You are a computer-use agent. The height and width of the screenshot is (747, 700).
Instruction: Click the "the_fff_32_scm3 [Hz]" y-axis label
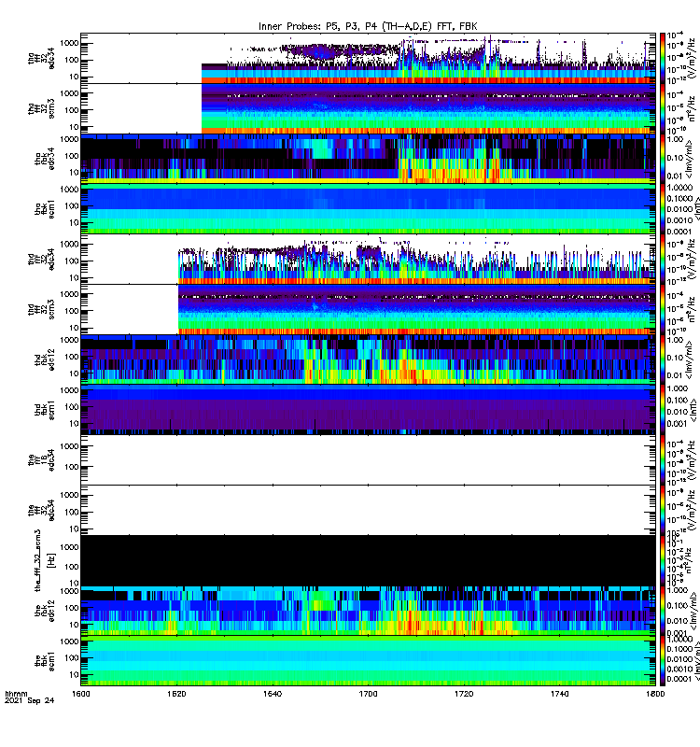[45, 560]
